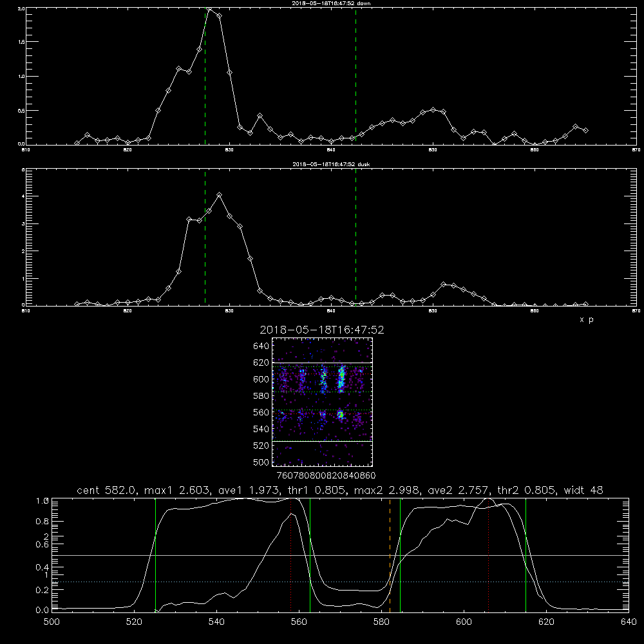The height and width of the screenshot is (644, 644).
Task: Click the 0.4 label on bottom plot y-axis
Action: click(43, 567)
